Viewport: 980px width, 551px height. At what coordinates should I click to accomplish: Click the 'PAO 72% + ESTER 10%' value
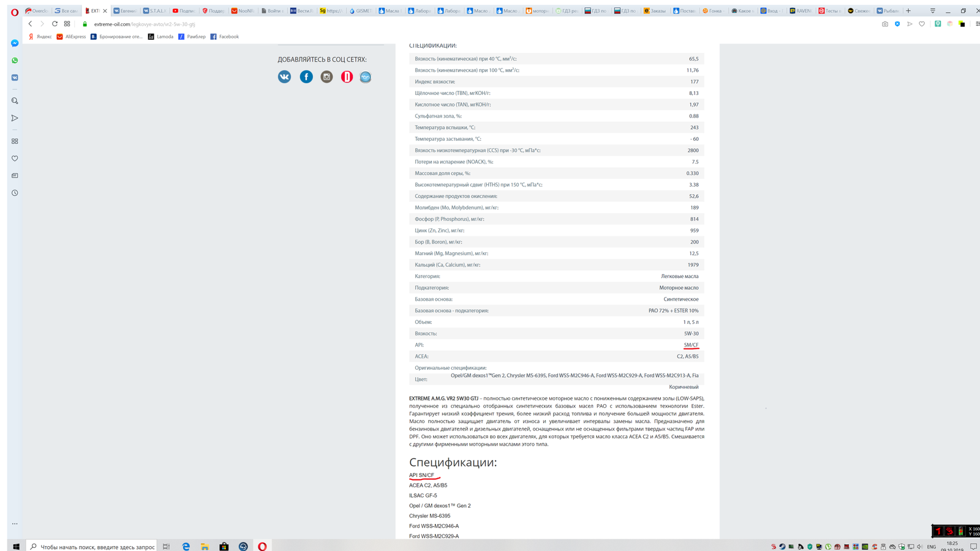(x=673, y=310)
